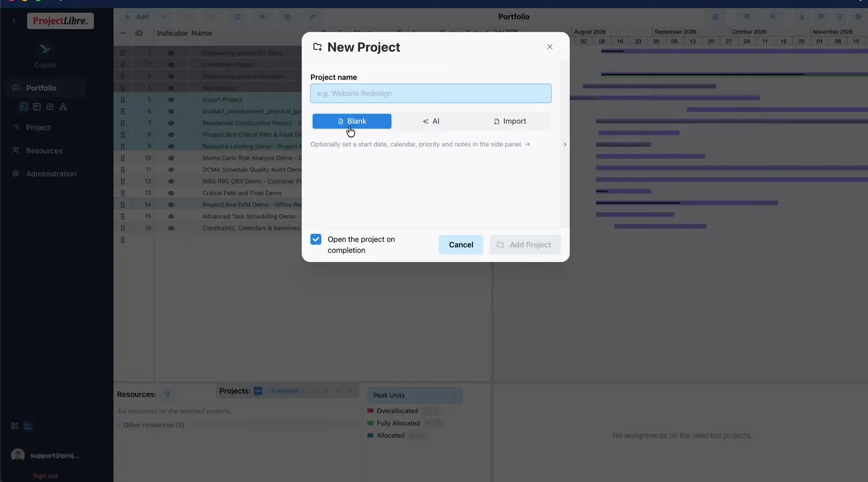Click the Resources filter funnel icon
The height and width of the screenshot is (482, 868).
pyautogui.click(x=168, y=395)
